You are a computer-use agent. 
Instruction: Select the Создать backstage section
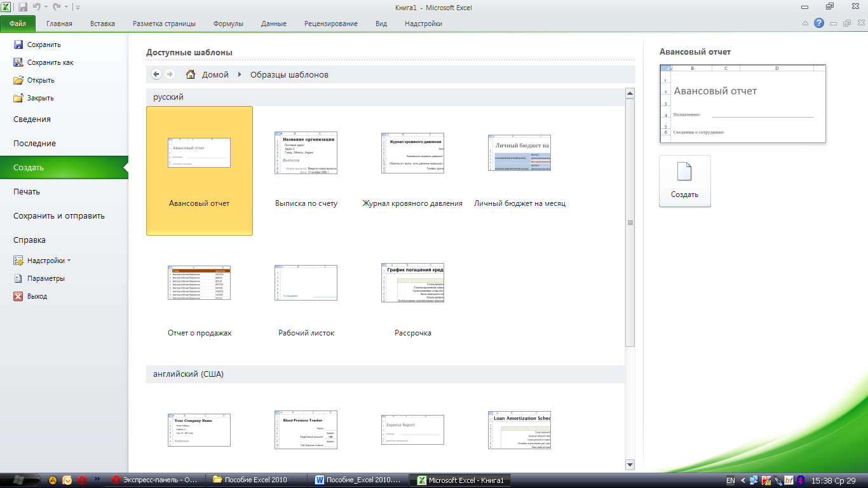64,168
